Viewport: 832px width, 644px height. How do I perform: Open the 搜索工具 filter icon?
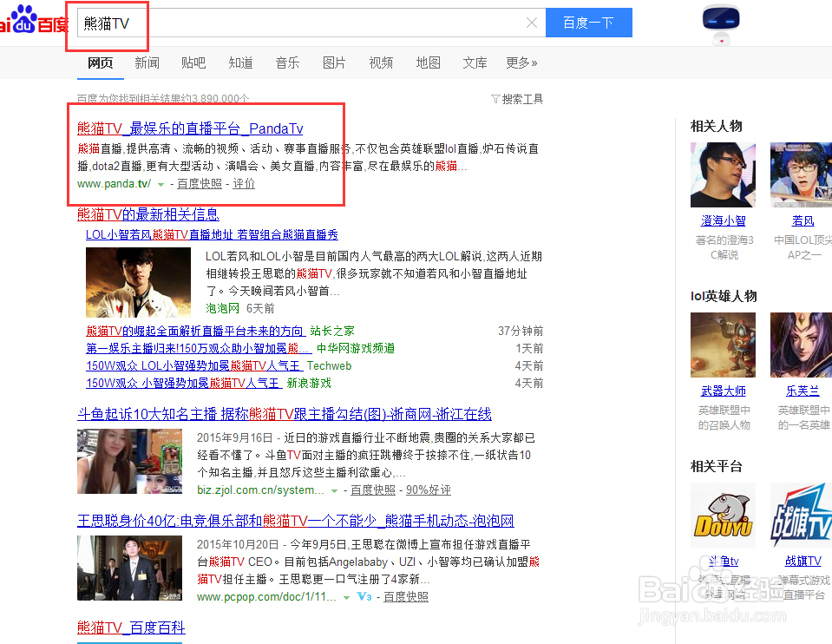495,99
